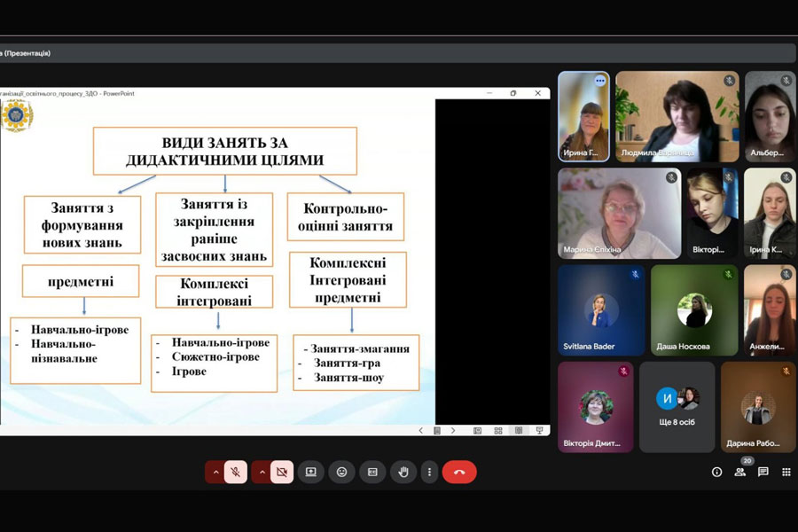798x532 pixels.
Task: Go to previous slide in PowerPoint
Action: click(x=421, y=430)
